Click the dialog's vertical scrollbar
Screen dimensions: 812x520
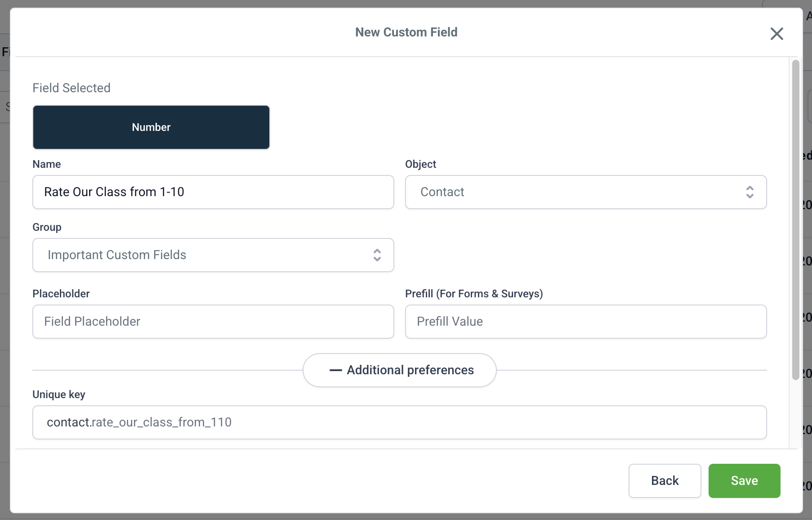pos(795,220)
